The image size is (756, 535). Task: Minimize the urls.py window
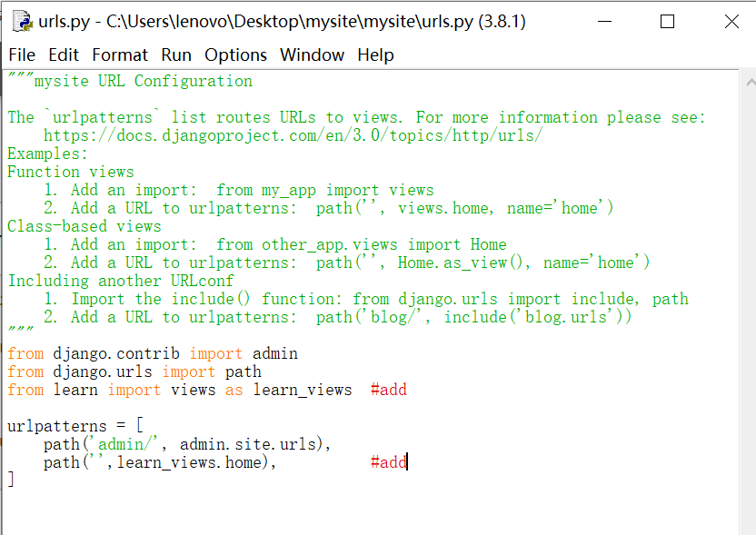(604, 21)
